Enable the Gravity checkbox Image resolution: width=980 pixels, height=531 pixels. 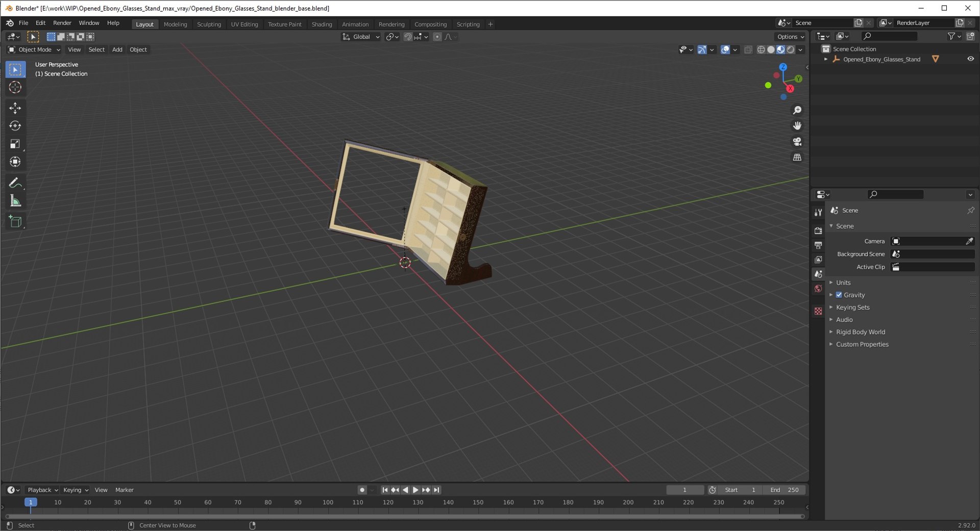click(x=839, y=295)
